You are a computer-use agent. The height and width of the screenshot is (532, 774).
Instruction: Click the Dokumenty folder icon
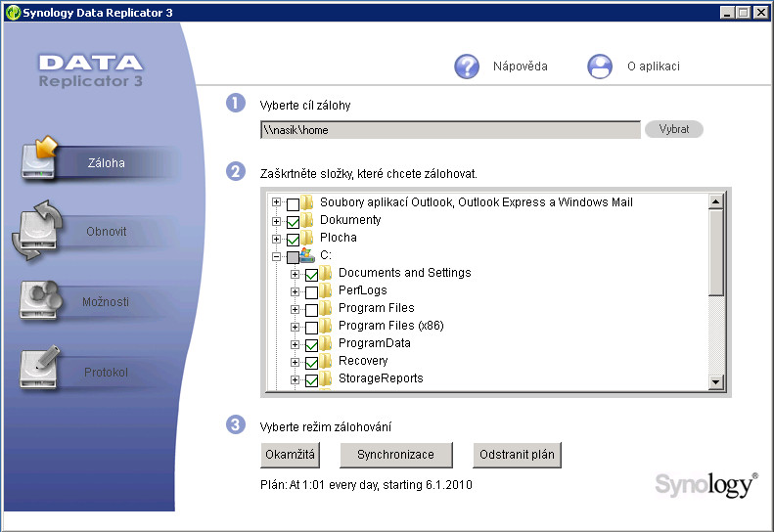[x=307, y=220]
